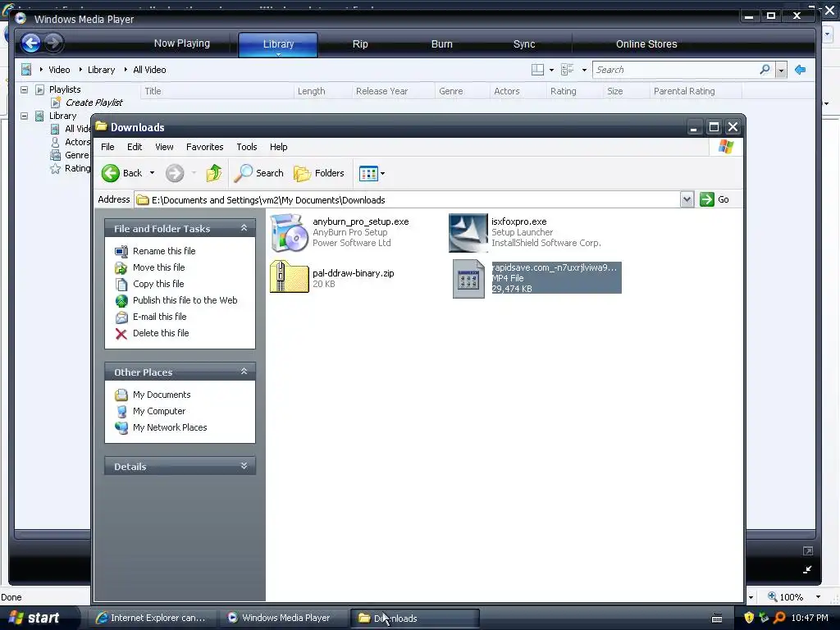Viewport: 840px width, 630px height.
Task: Click the Media Player search box
Action: [x=675, y=70]
